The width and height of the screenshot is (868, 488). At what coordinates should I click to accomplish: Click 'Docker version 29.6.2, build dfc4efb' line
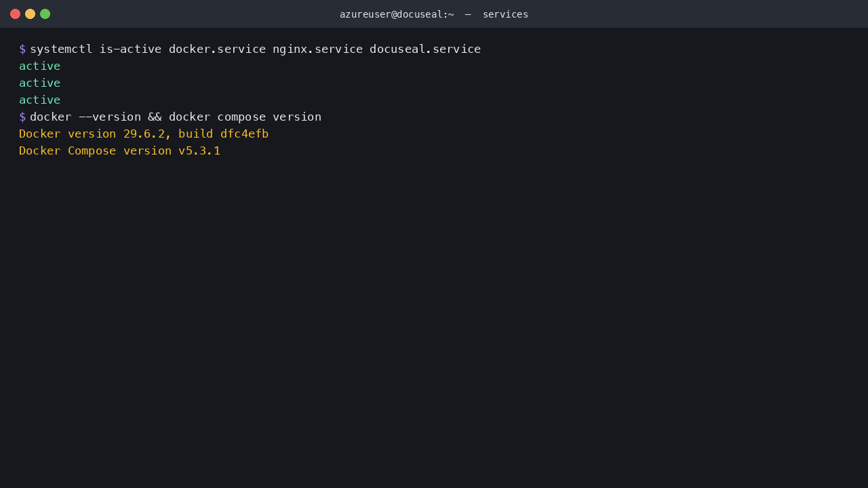point(144,134)
